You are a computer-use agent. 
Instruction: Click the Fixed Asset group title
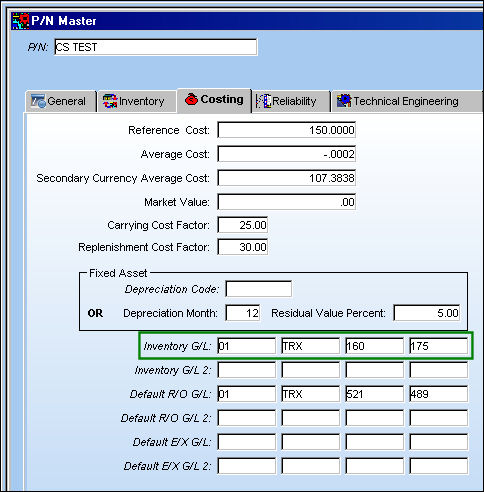(x=118, y=273)
